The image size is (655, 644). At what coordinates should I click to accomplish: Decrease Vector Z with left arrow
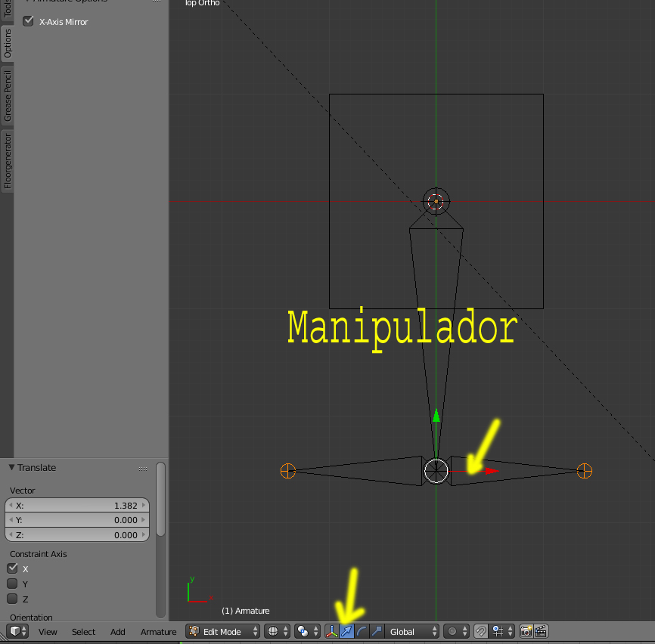pos(11,534)
